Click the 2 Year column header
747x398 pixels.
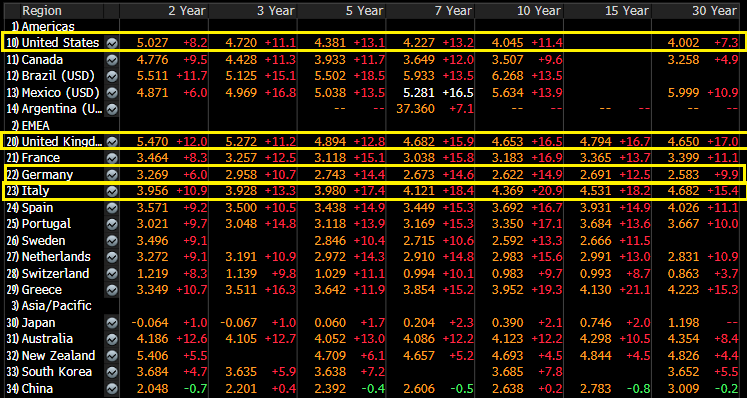pos(187,10)
